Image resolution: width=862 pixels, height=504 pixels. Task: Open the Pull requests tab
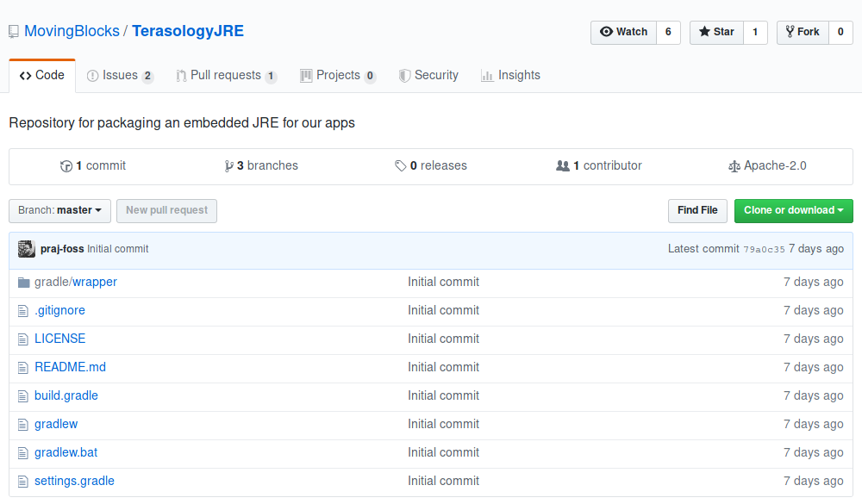point(227,75)
